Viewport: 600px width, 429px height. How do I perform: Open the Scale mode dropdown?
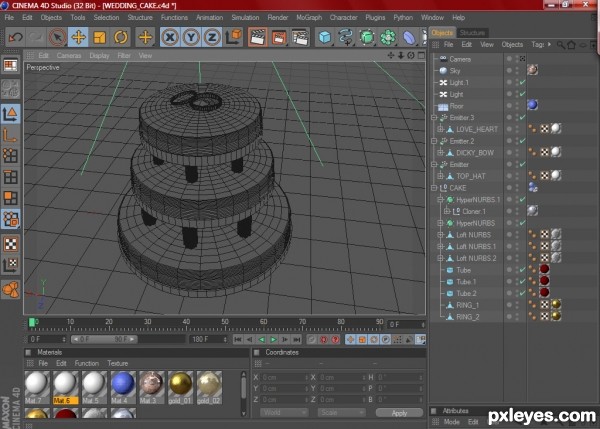341,413
